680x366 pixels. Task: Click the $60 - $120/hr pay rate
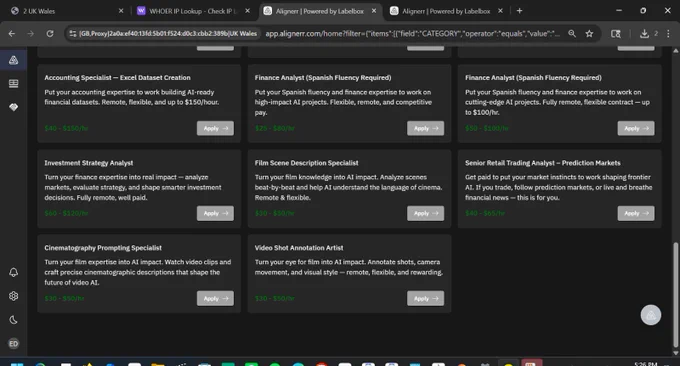(66, 213)
